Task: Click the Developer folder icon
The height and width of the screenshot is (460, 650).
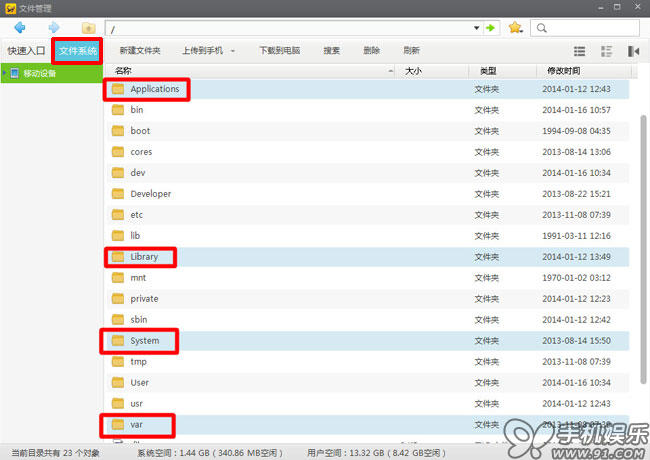Action: tap(118, 194)
